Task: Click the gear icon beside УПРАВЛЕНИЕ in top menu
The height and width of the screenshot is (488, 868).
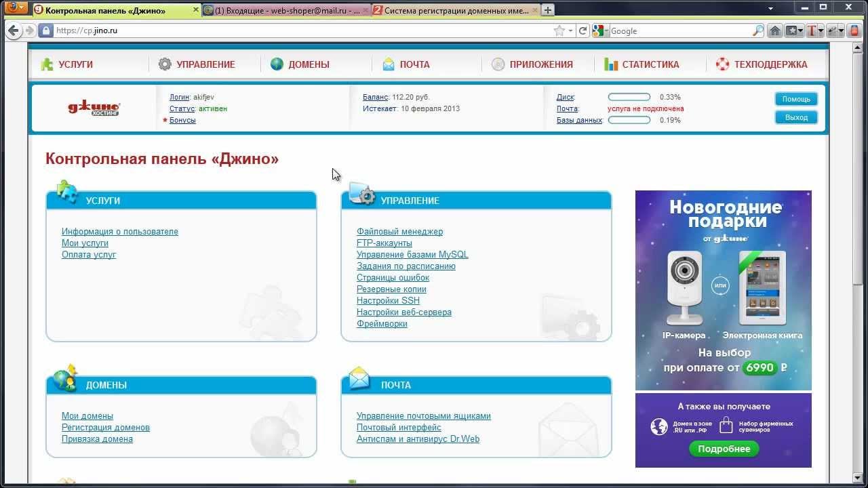Action: (165, 64)
